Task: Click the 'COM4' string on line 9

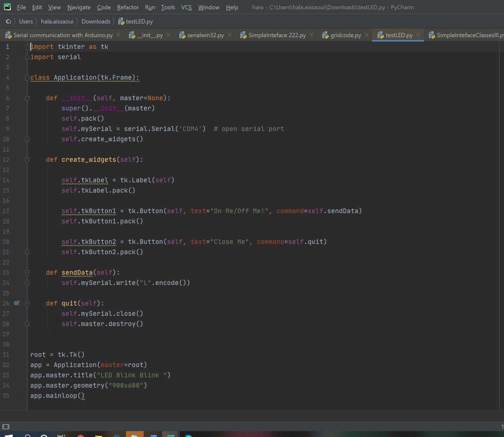Action: (x=192, y=129)
